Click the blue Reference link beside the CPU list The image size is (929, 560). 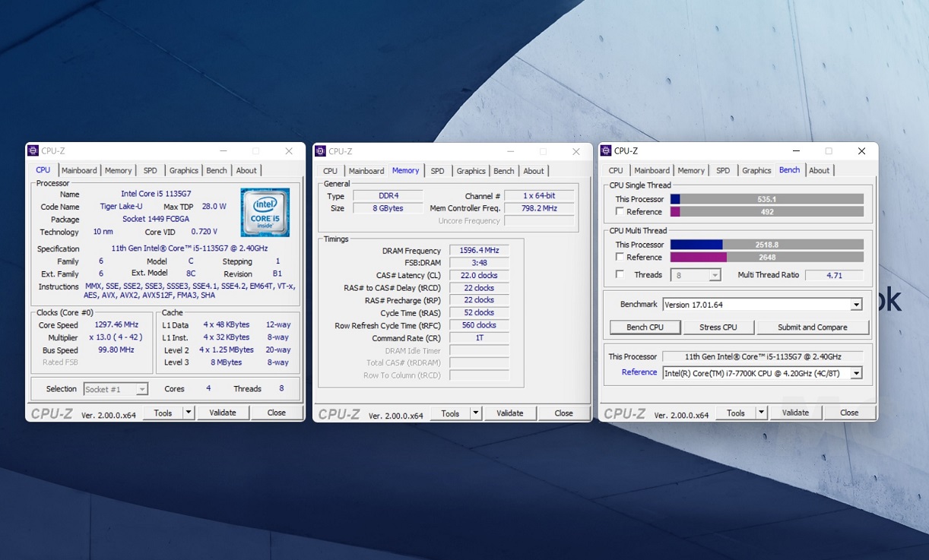coord(639,372)
